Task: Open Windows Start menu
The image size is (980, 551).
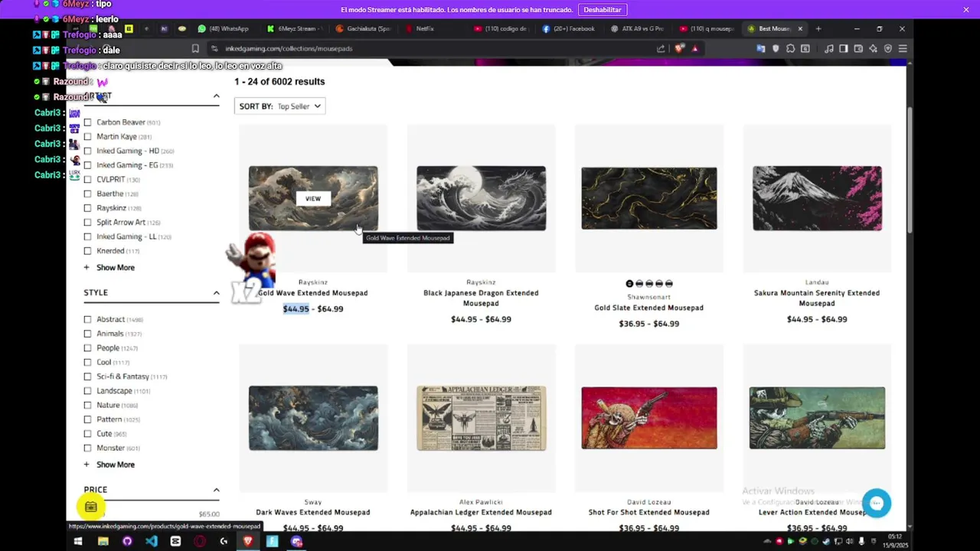Action: [x=77, y=541]
